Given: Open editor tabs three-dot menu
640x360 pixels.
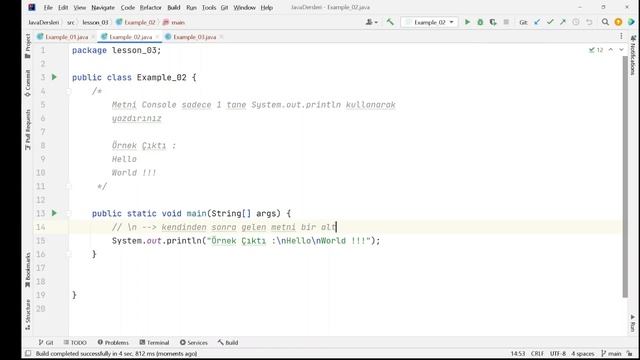Looking at the screenshot, I should 621,36.
